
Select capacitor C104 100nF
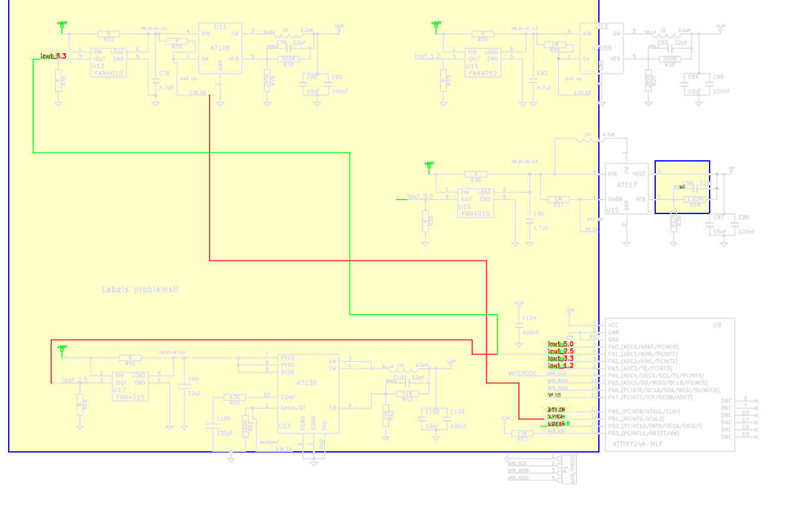pyautogui.click(x=519, y=325)
